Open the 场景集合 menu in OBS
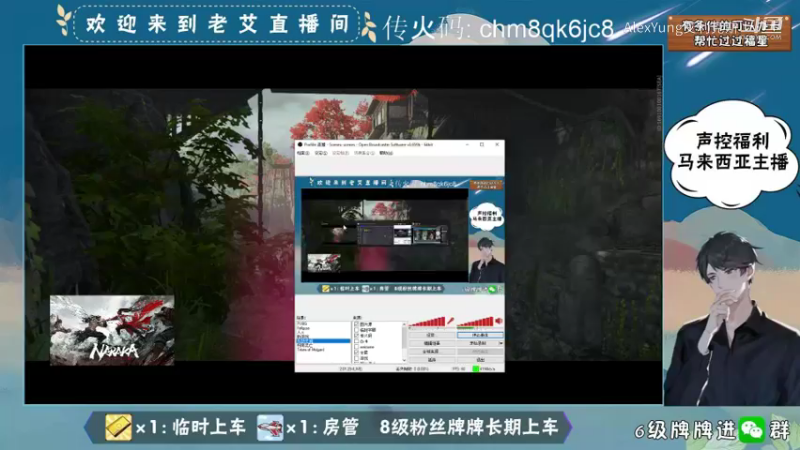Viewport: 800px width, 450px height. pyautogui.click(x=364, y=153)
